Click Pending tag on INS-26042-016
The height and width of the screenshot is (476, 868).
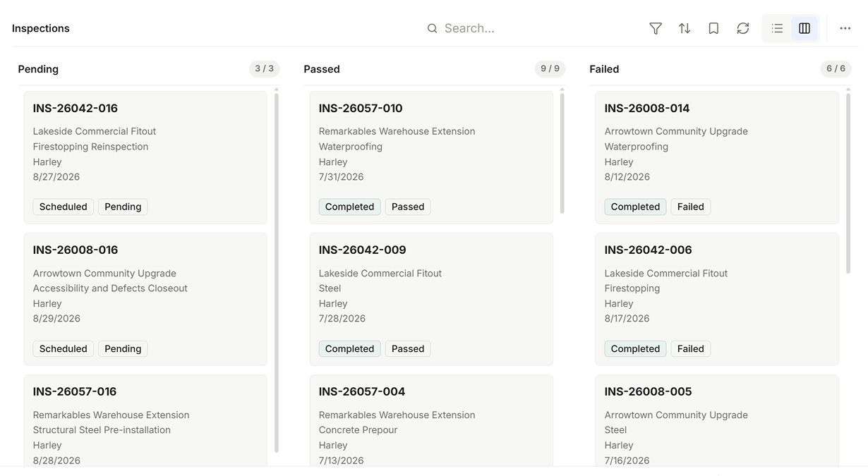pyautogui.click(x=123, y=207)
